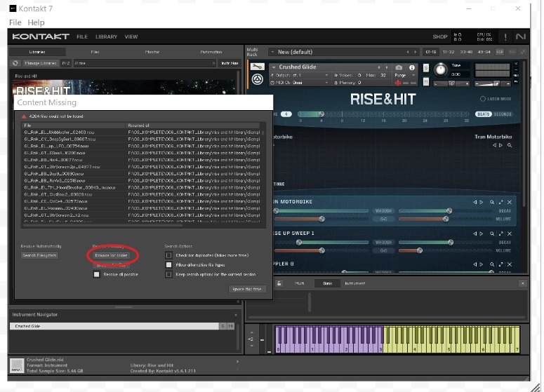Toggle the KSP button in rack header
The width and height of the screenshot is (544, 392).
coord(500,52)
